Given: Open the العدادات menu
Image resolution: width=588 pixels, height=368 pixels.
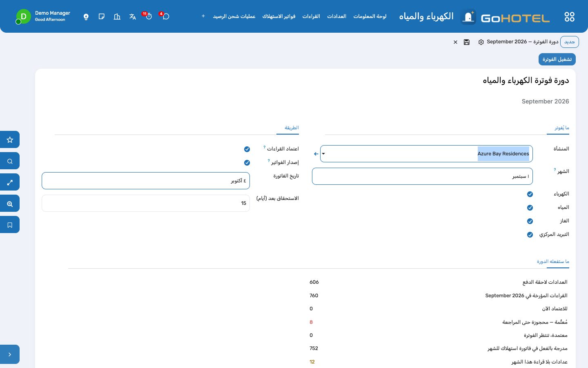Looking at the screenshot, I should [x=337, y=16].
